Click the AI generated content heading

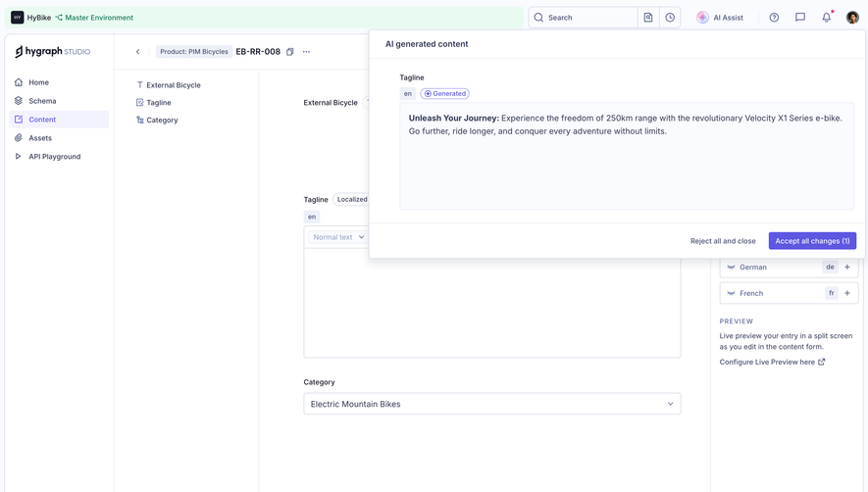pyautogui.click(x=427, y=44)
